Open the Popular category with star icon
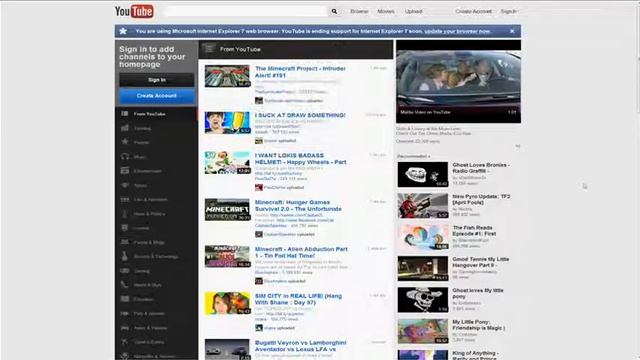 [x=156, y=142]
